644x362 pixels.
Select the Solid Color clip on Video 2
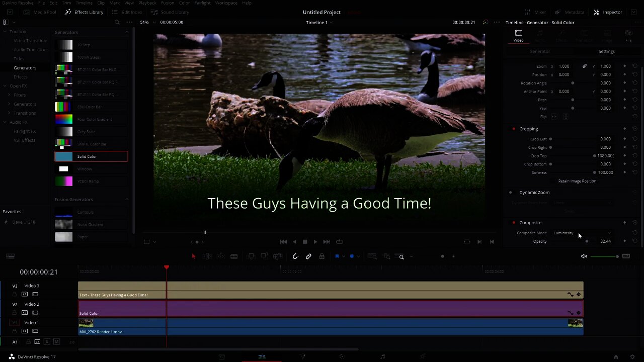331,308
